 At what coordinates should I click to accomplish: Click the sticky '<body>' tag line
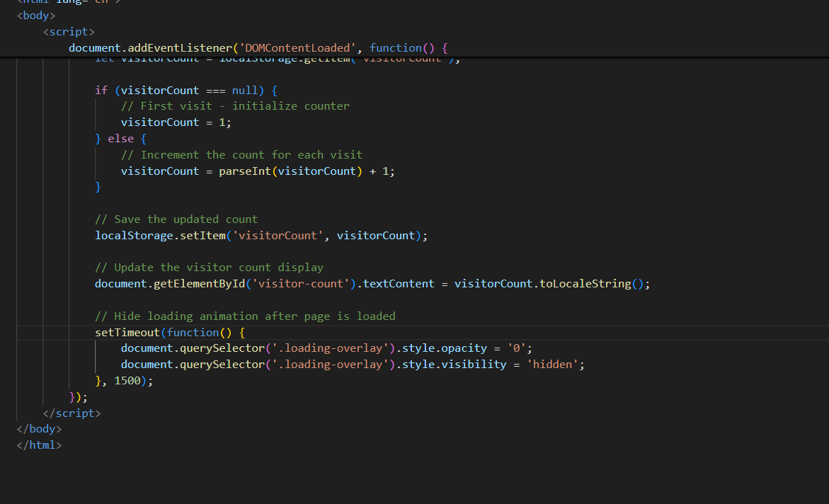tap(36, 16)
